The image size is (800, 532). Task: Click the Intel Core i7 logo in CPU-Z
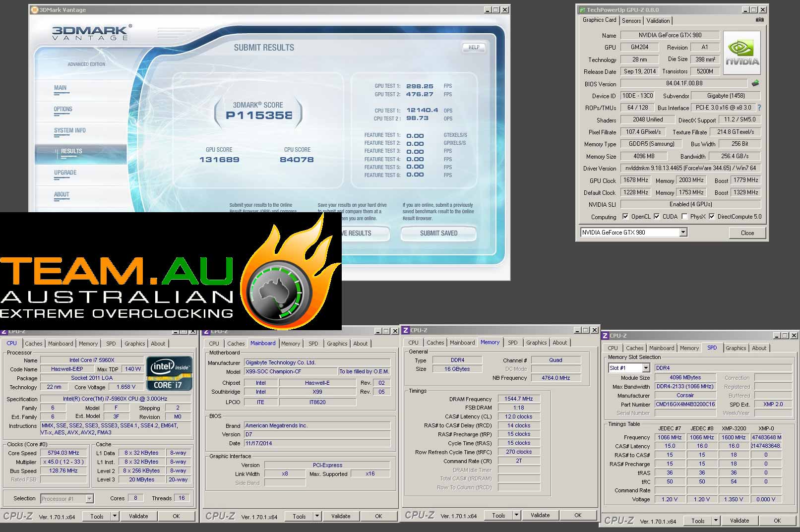(x=169, y=373)
